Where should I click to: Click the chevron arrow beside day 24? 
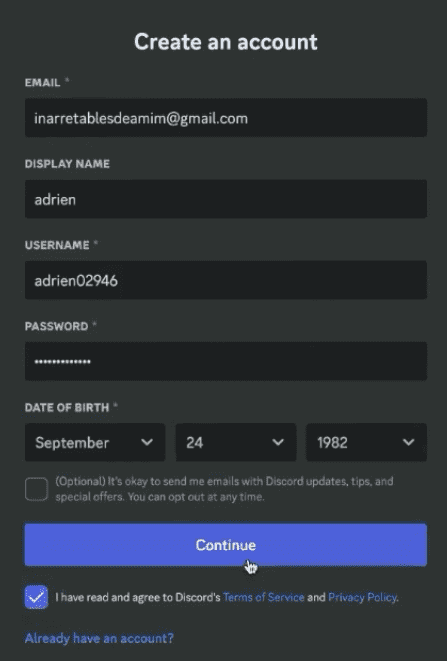[x=278, y=442]
